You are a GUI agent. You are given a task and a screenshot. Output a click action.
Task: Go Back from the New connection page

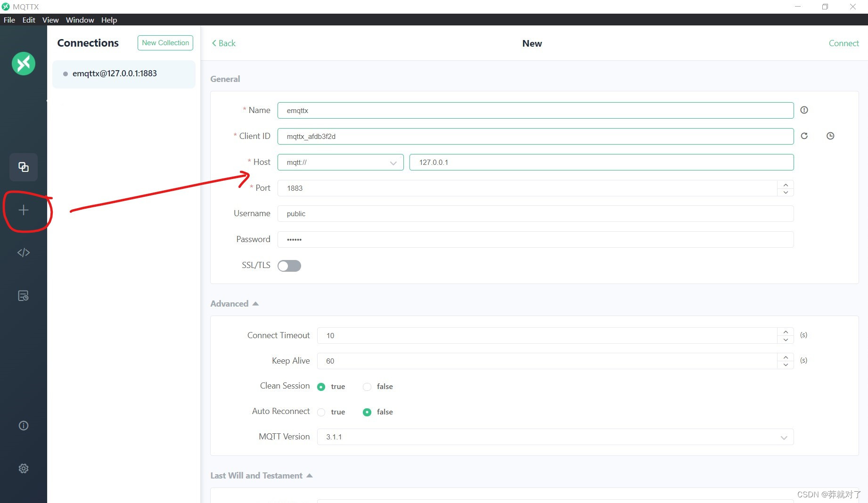point(224,43)
